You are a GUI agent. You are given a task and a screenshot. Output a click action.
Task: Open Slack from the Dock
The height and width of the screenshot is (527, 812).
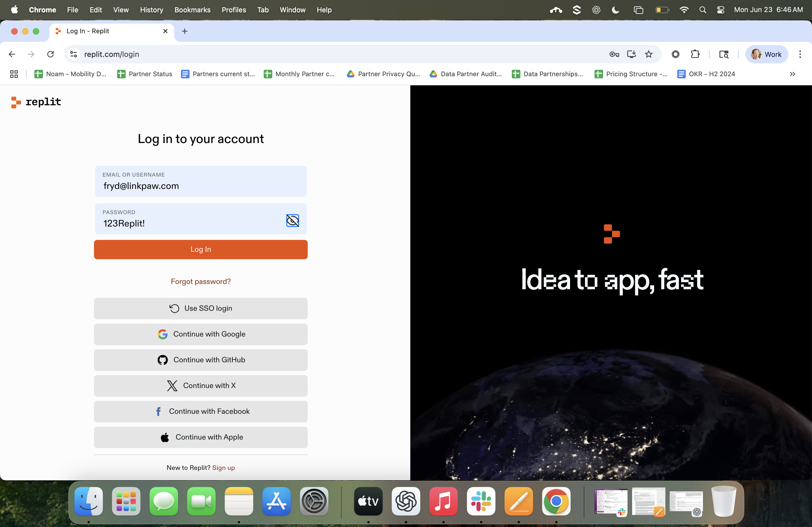(x=481, y=501)
